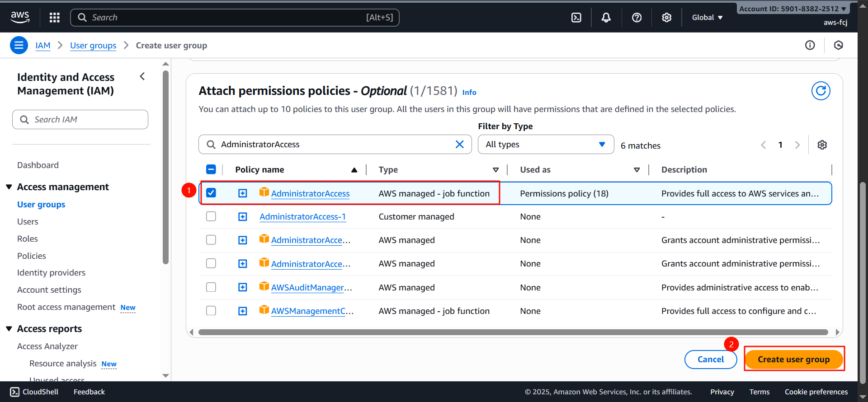Viewport: 868px width, 402px height.
Task: Launch CloudShell from the top bar icon
Action: pos(576,18)
